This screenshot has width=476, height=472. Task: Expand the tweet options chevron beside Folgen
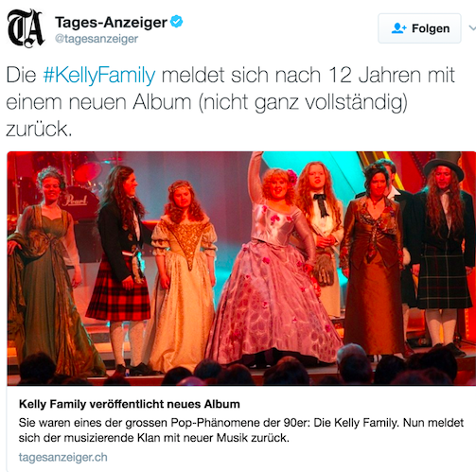[472, 28]
